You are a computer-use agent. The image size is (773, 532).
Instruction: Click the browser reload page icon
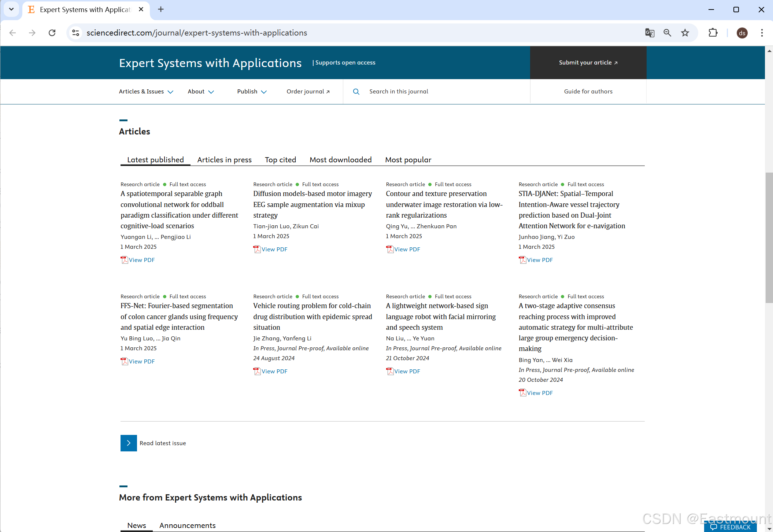[x=52, y=33]
